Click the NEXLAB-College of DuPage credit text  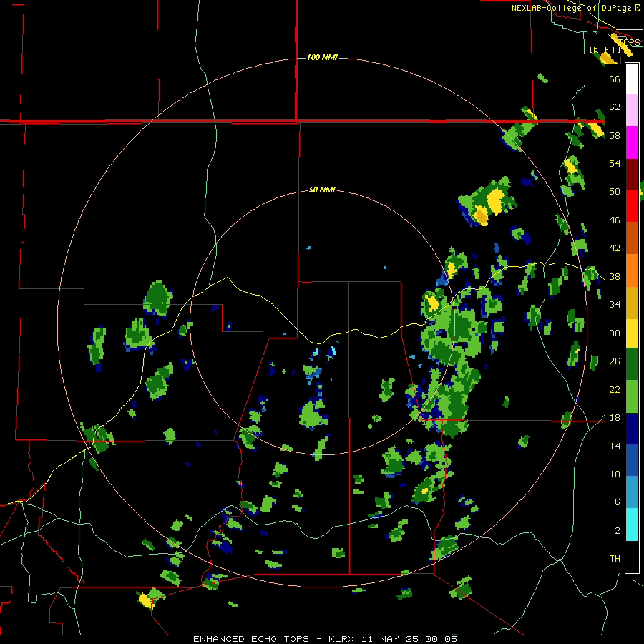(572, 8)
